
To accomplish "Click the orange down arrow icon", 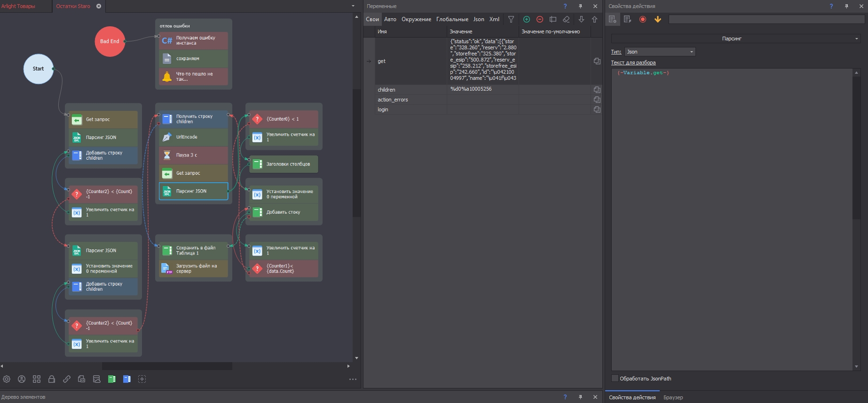I will click(658, 19).
